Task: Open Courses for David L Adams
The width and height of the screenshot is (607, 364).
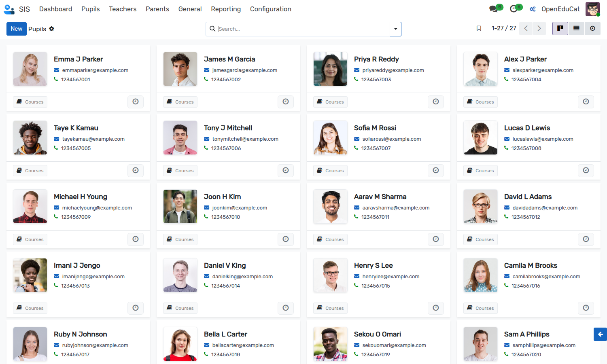Action: point(480,239)
